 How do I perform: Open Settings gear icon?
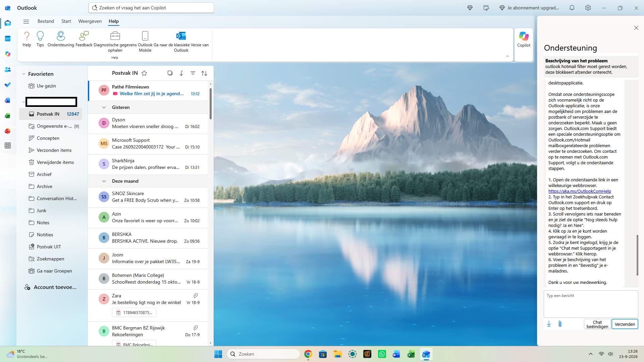tap(588, 8)
